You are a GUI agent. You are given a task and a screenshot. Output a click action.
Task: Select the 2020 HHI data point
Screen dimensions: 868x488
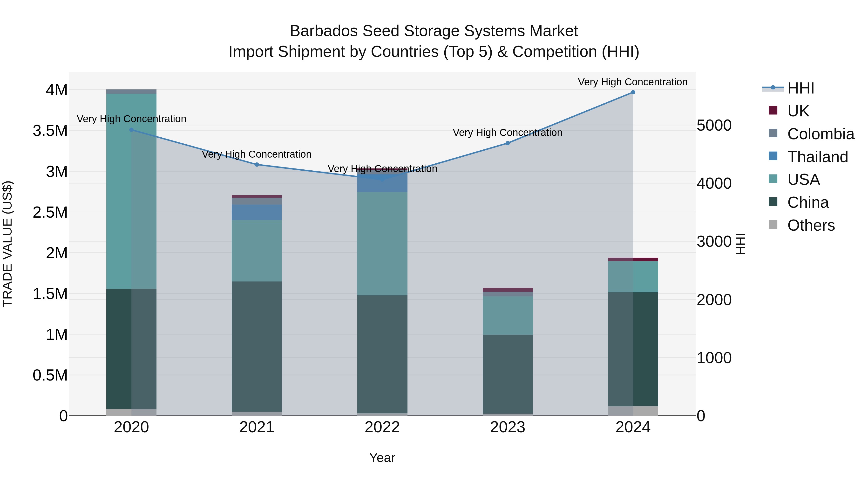coord(131,130)
